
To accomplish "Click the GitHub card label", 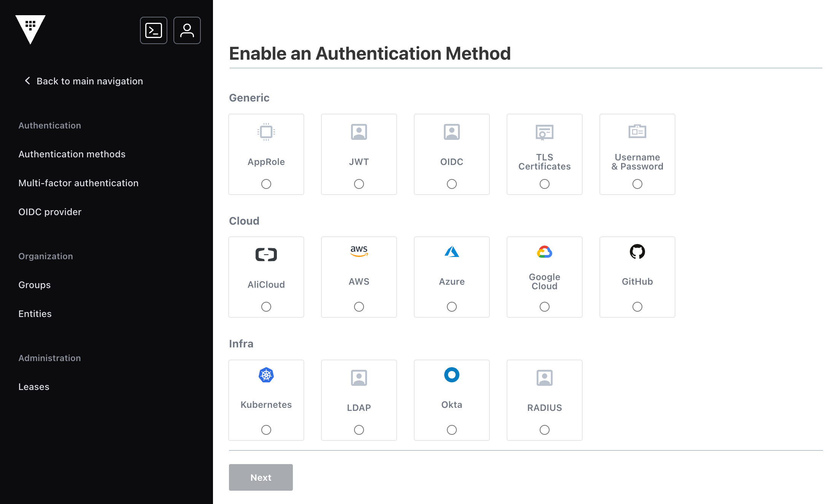I will coord(637,282).
